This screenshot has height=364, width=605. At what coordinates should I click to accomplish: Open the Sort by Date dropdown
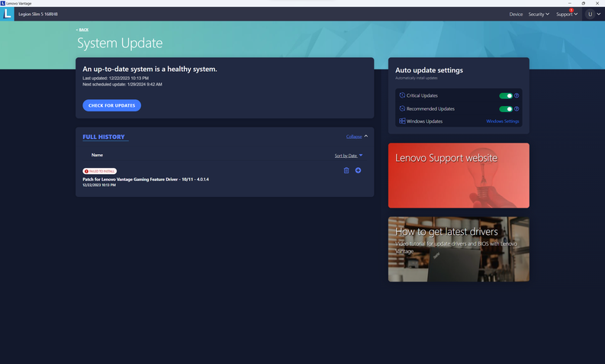click(349, 156)
